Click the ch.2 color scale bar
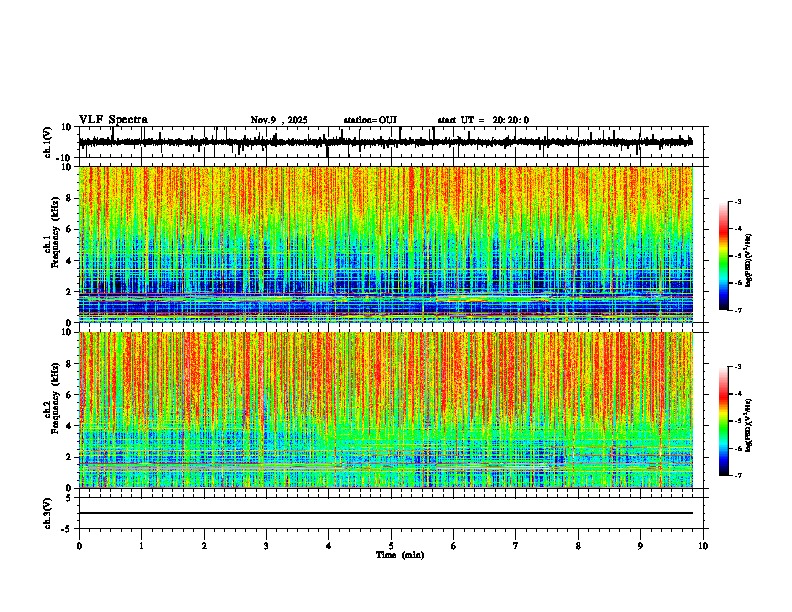Screen dimensions: 792x612 (x=724, y=421)
